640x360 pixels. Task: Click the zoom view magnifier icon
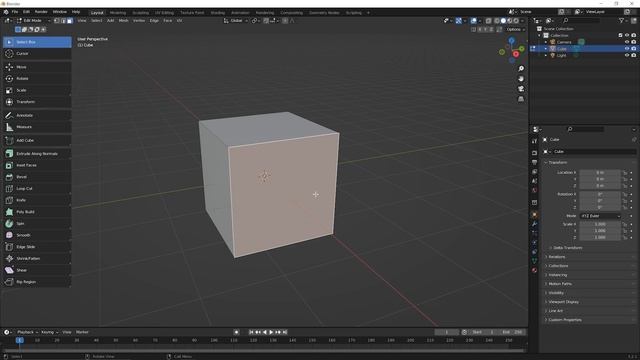click(x=521, y=69)
